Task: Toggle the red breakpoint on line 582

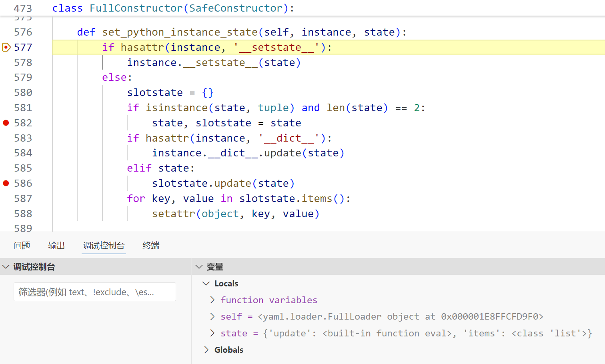Action: (6, 123)
